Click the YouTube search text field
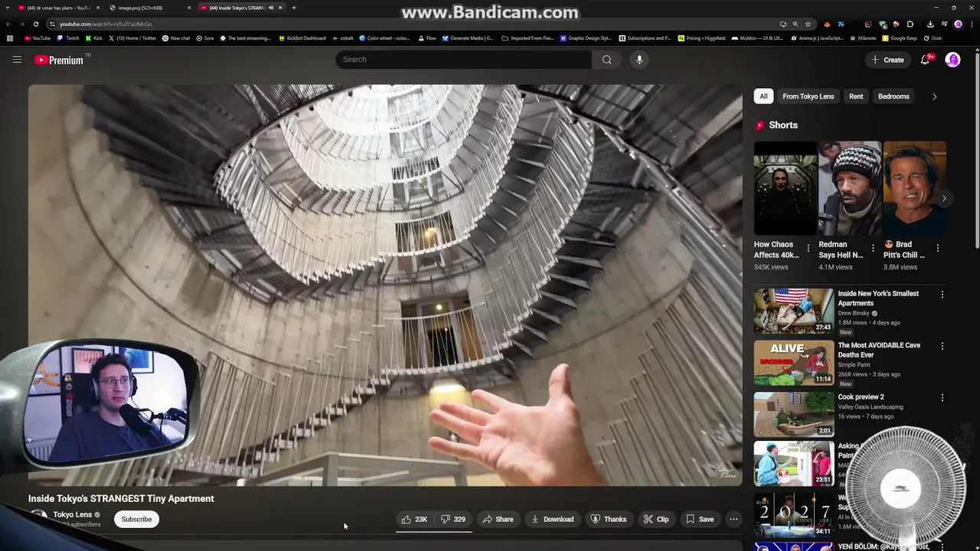This screenshot has width=980, height=551. (463, 60)
